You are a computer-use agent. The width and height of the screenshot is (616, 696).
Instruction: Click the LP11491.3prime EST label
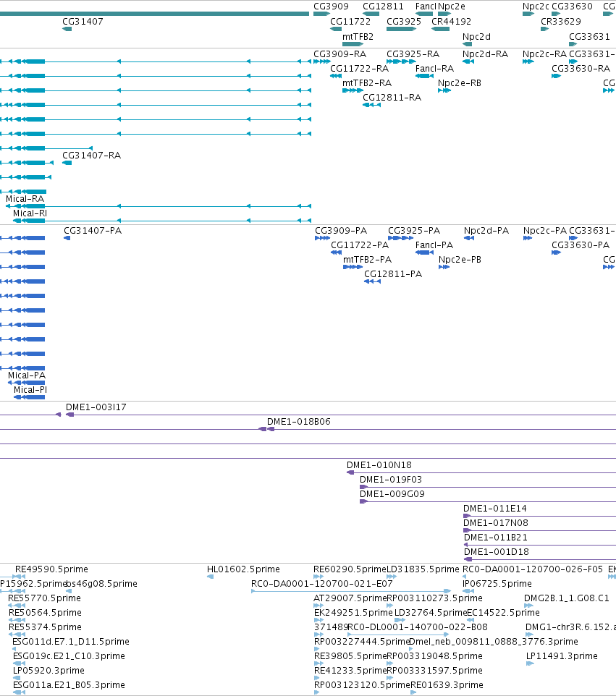pos(562,655)
